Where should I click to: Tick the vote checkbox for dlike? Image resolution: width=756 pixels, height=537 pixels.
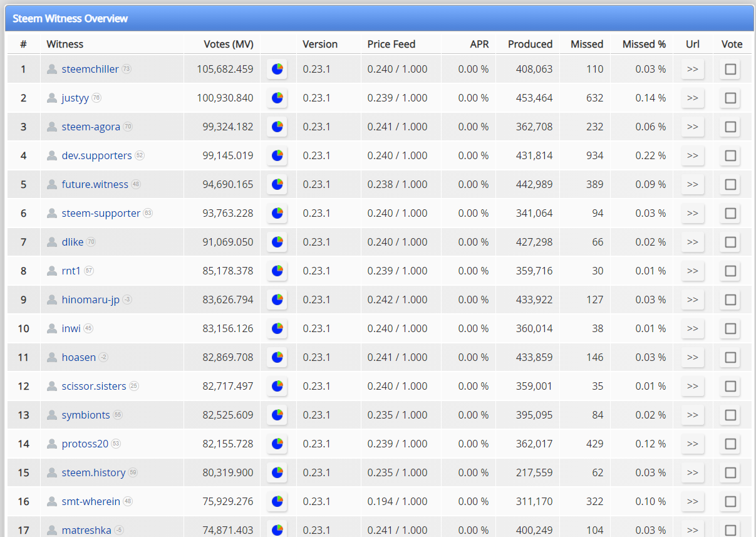(x=730, y=242)
